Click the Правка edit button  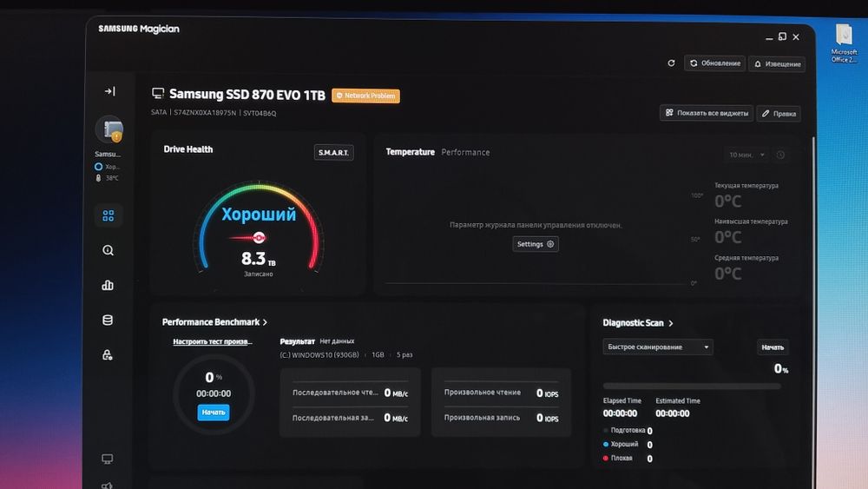tap(779, 114)
